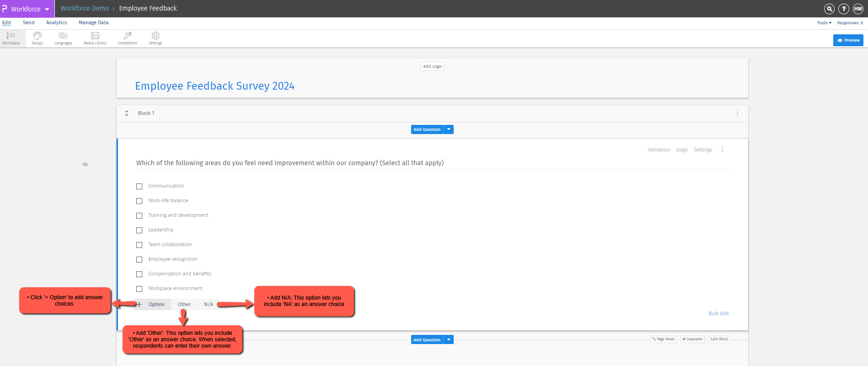Add the Other answer choice
Image resolution: width=868 pixels, height=366 pixels.
click(184, 304)
